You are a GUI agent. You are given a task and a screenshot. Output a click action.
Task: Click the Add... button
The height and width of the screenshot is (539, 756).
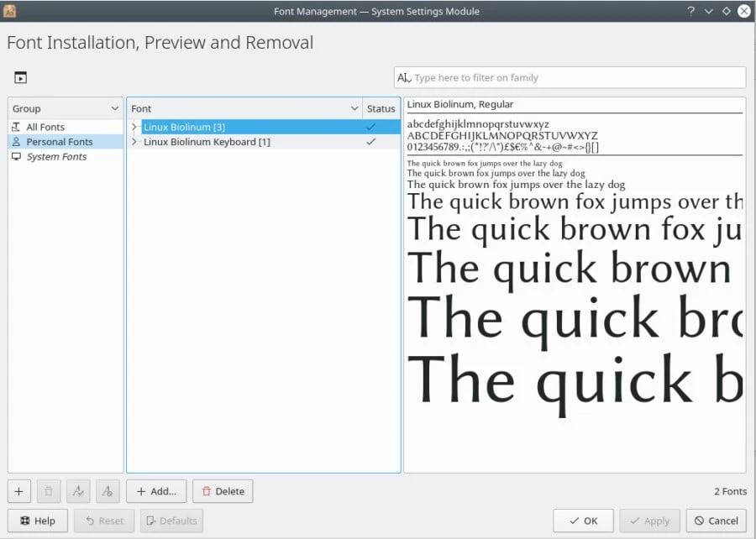156,491
